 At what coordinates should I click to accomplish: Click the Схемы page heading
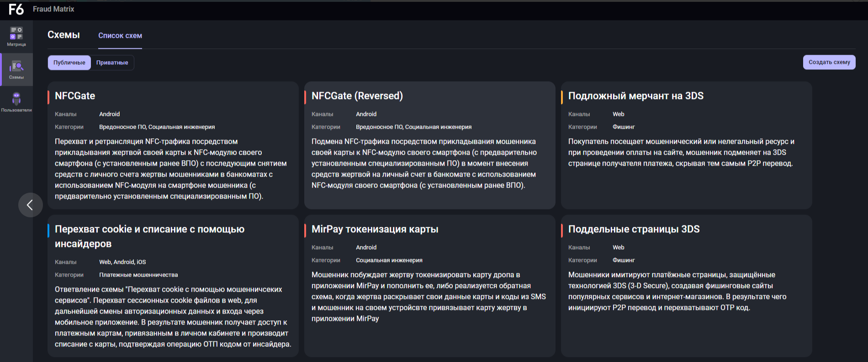(x=64, y=35)
